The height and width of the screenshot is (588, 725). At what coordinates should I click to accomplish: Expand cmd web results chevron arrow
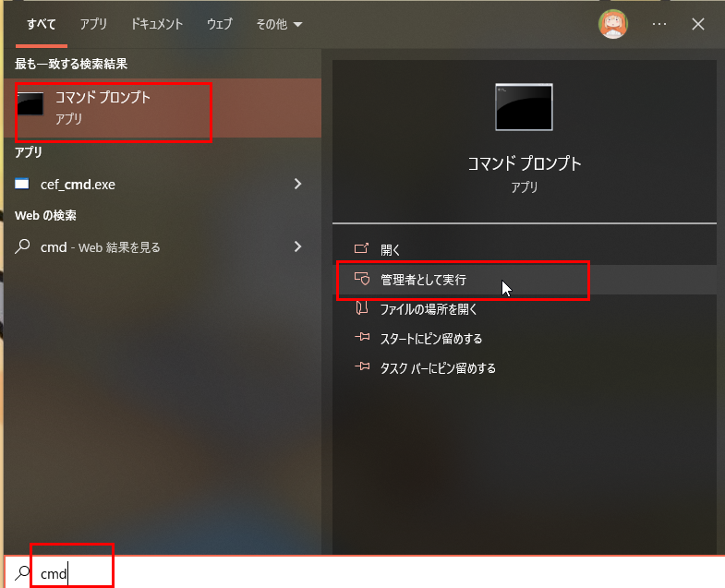(297, 246)
